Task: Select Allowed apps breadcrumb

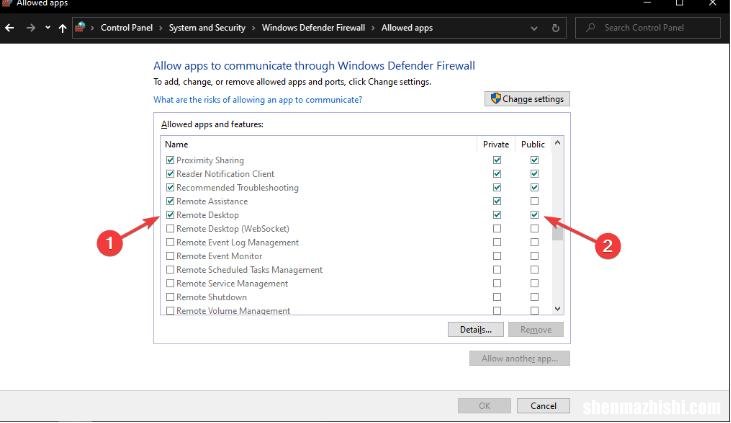Action: coord(407,28)
